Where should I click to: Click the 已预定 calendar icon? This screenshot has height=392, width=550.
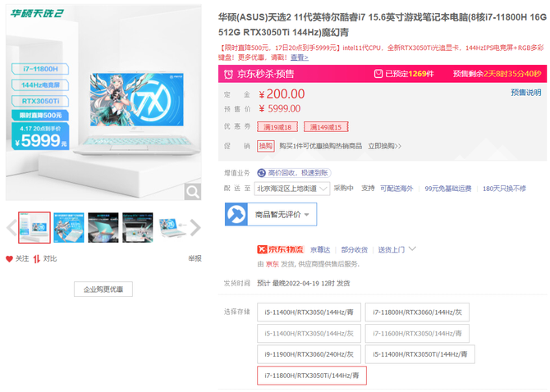coord(378,74)
